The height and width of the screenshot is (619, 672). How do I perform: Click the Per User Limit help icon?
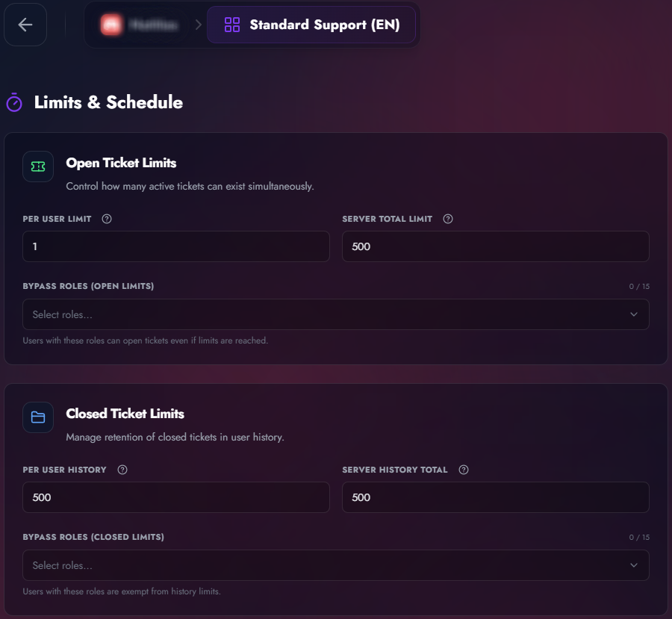[x=107, y=219]
